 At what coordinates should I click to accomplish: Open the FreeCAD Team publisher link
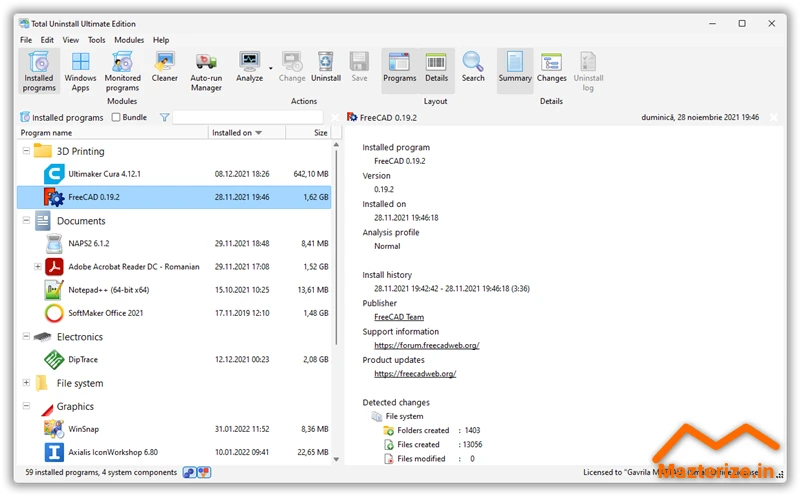[399, 317]
